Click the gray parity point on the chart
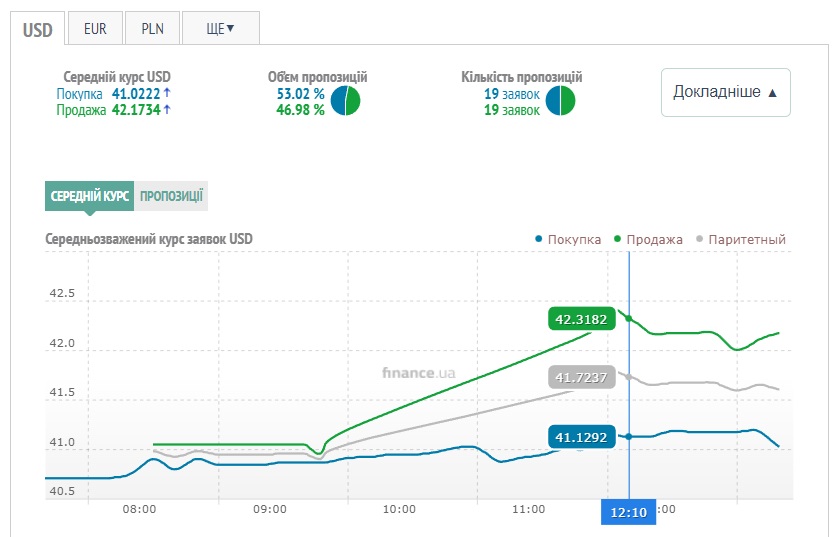This screenshot has height=537, width=833. coord(629,377)
